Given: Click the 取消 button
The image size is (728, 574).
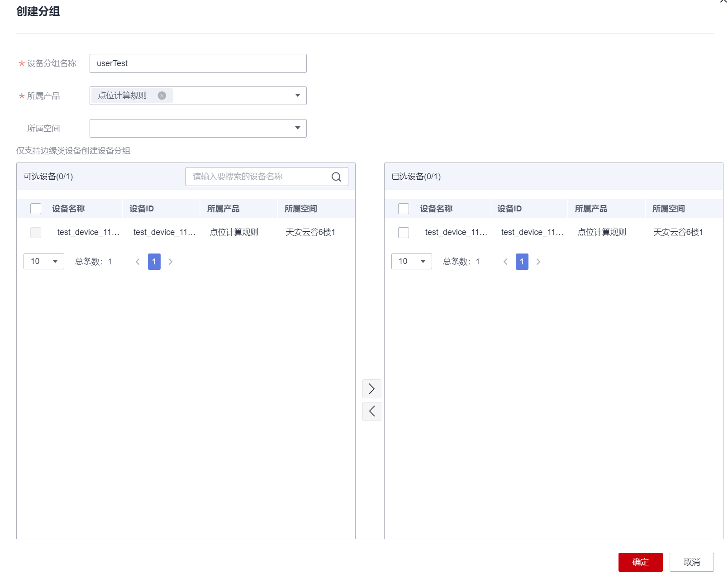Looking at the screenshot, I should click(x=692, y=562).
